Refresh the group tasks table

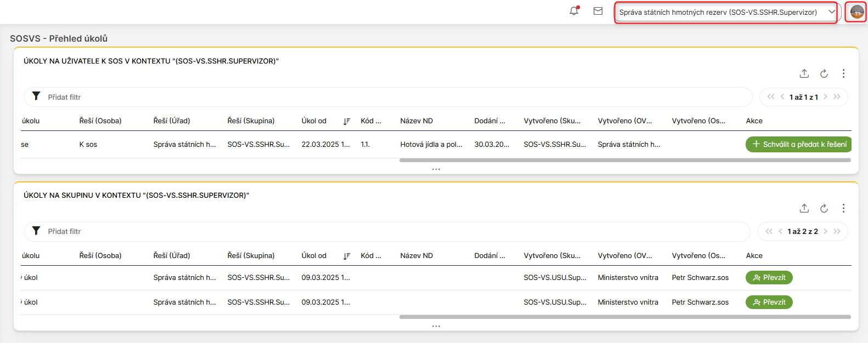pyautogui.click(x=824, y=208)
